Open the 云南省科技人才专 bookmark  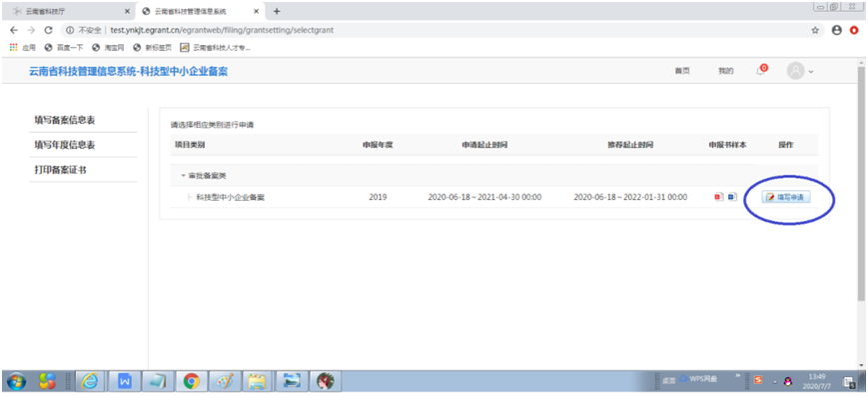click(x=216, y=48)
